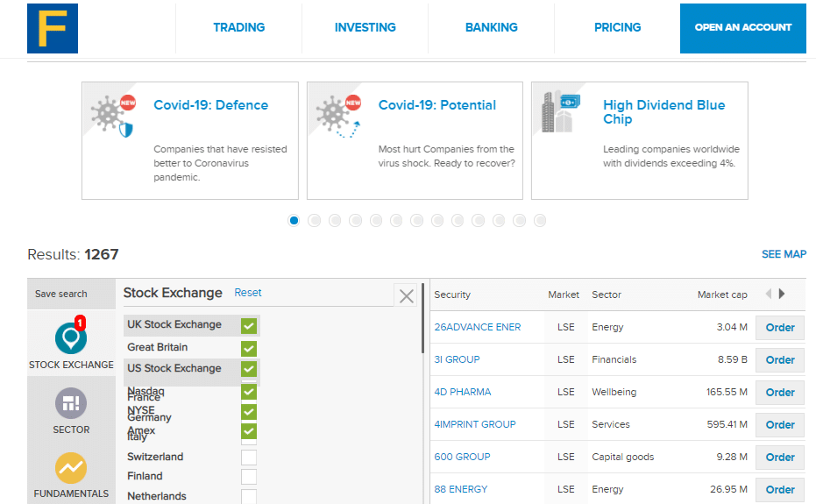
Task: Open 26ADVANCE ENER security
Action: click(x=477, y=327)
